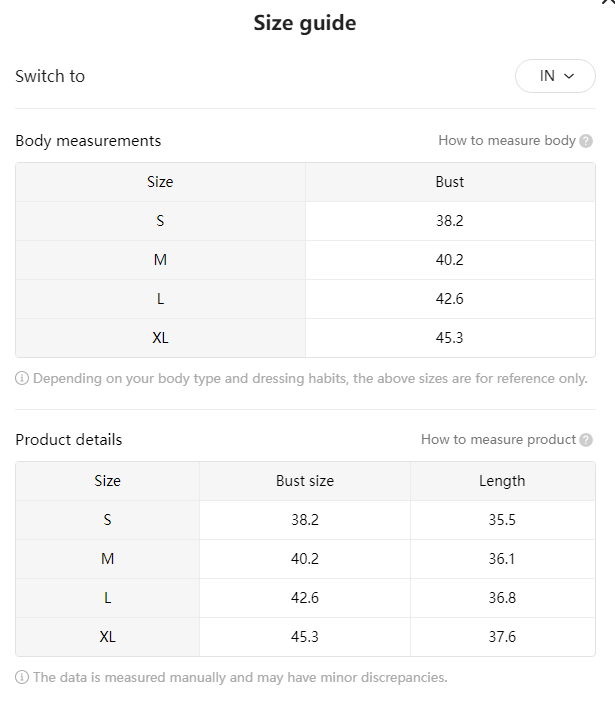Viewport: 615px width, 714px height.
Task: Select the S row in Body measurements table
Action: coord(305,221)
